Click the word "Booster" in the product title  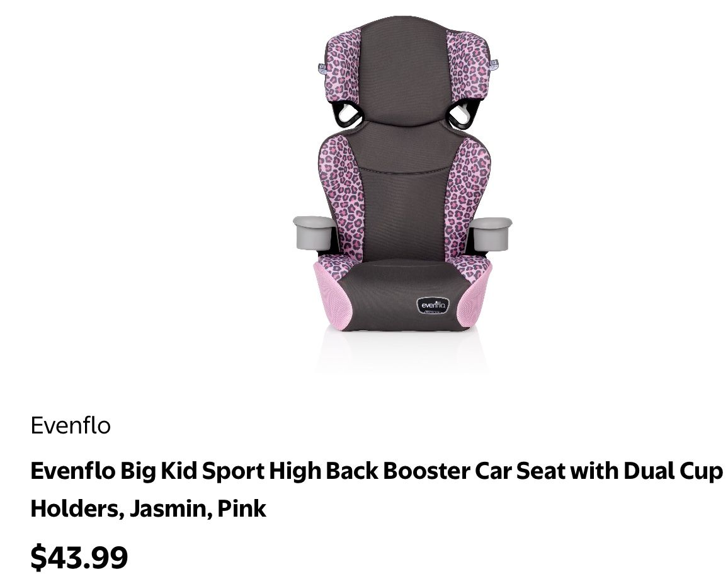click(x=426, y=471)
